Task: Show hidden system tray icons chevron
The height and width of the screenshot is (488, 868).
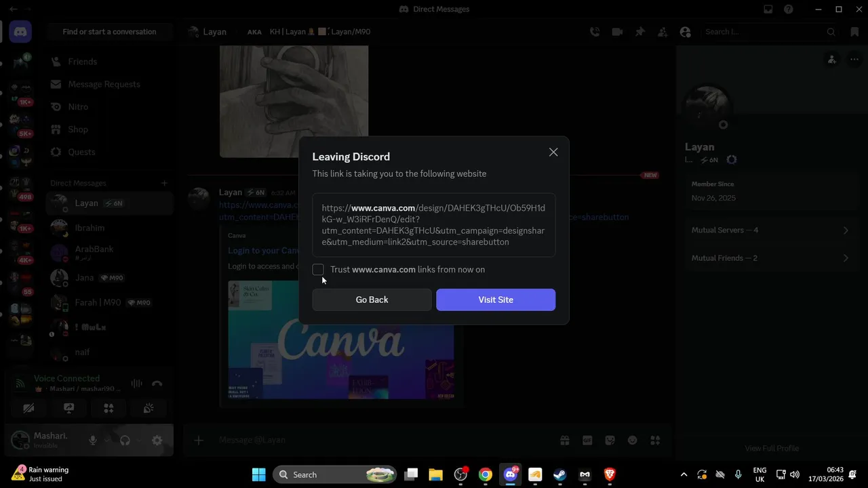Action: coord(684,474)
